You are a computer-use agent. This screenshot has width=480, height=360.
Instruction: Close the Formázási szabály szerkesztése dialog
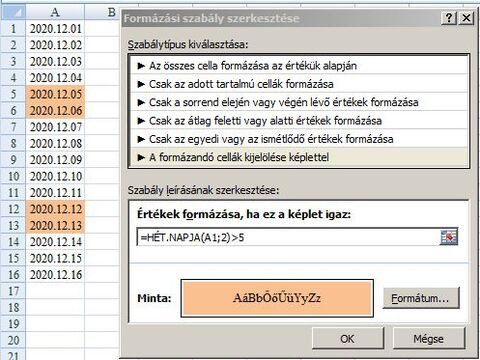coord(466,18)
